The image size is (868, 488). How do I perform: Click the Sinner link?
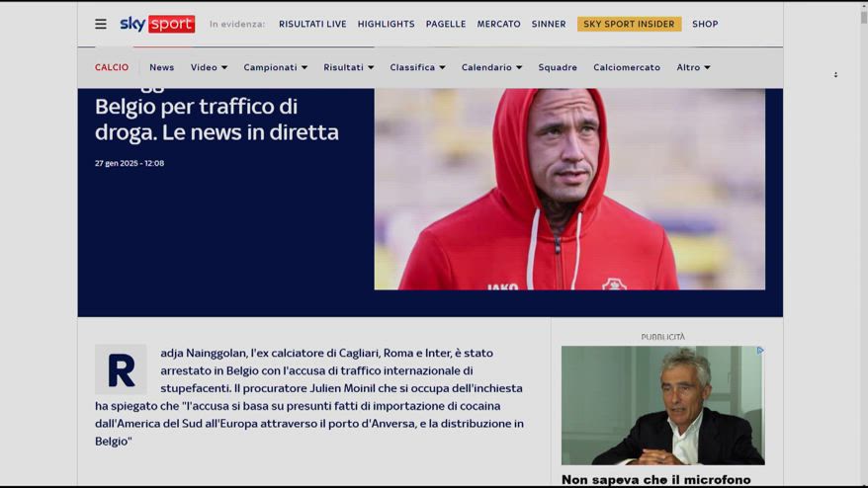coord(549,24)
